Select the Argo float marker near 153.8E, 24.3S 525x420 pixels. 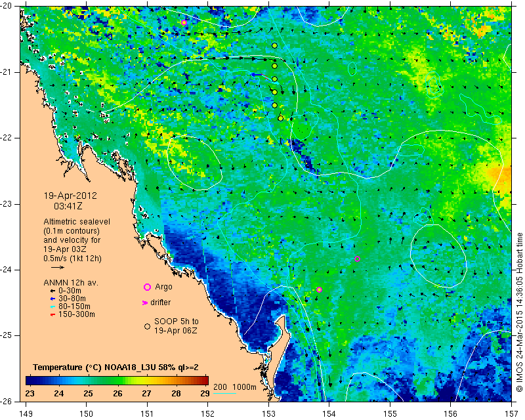pyautogui.click(x=319, y=289)
